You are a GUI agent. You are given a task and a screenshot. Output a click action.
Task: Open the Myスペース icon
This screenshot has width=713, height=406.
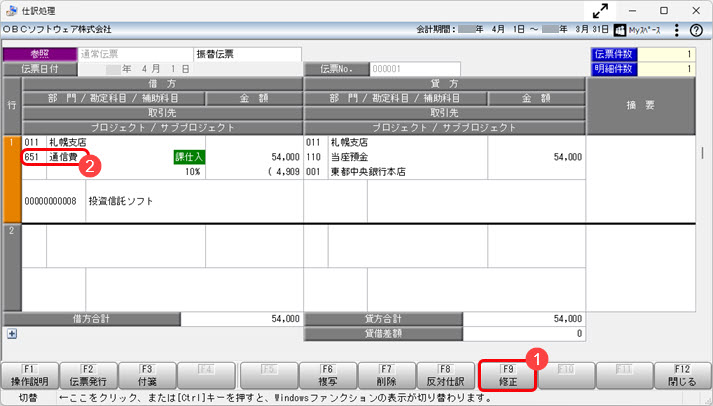click(x=619, y=30)
